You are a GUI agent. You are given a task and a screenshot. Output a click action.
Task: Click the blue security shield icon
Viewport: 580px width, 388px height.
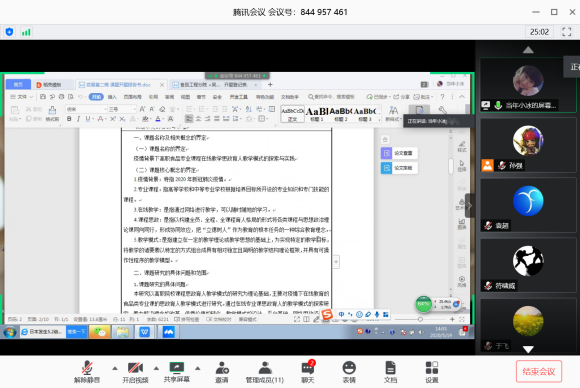(10, 32)
